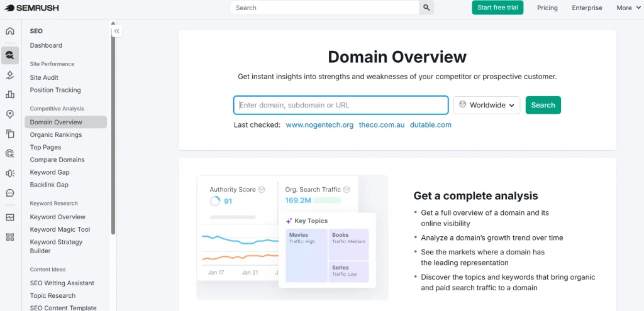644x311 pixels.
Task: Open the chess-piece icon in left rail
Action: coord(10,75)
